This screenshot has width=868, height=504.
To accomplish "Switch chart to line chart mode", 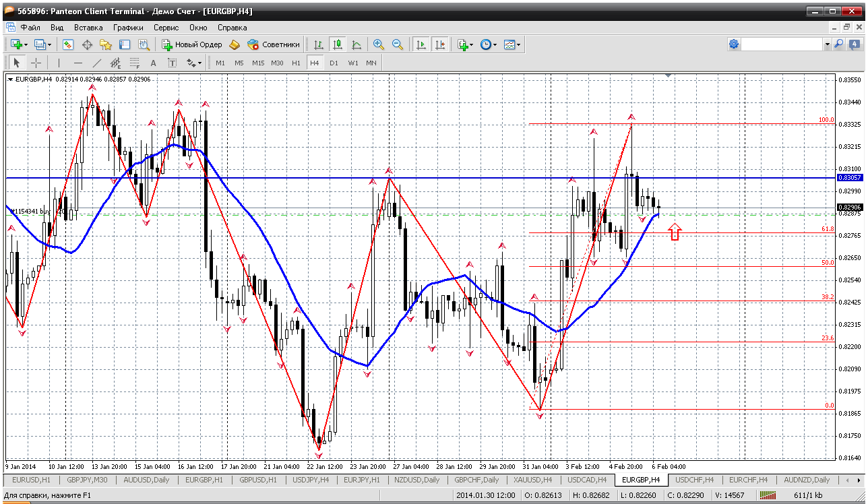I will coord(356,44).
